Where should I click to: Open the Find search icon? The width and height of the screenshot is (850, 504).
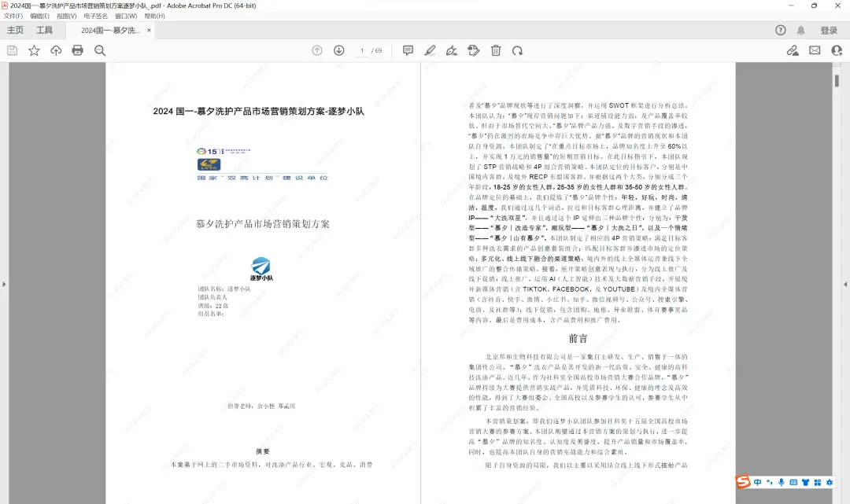(98, 50)
